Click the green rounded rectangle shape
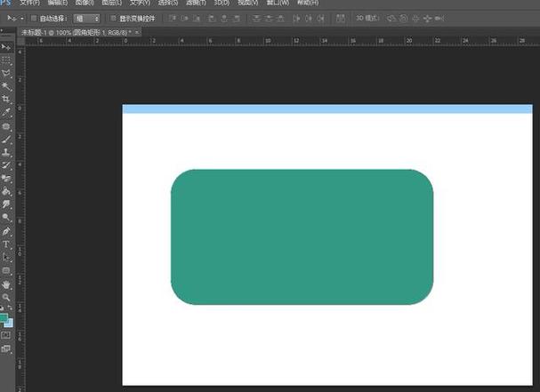This screenshot has width=540, height=392. (302, 237)
